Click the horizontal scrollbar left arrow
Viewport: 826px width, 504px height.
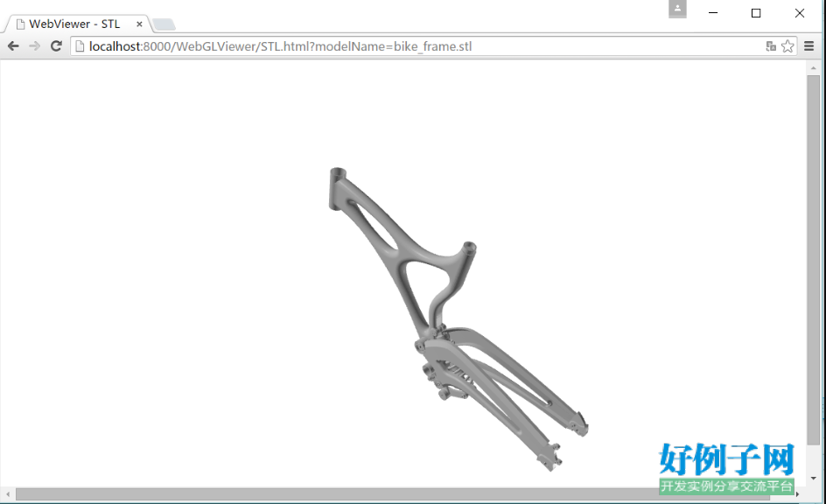point(8,494)
